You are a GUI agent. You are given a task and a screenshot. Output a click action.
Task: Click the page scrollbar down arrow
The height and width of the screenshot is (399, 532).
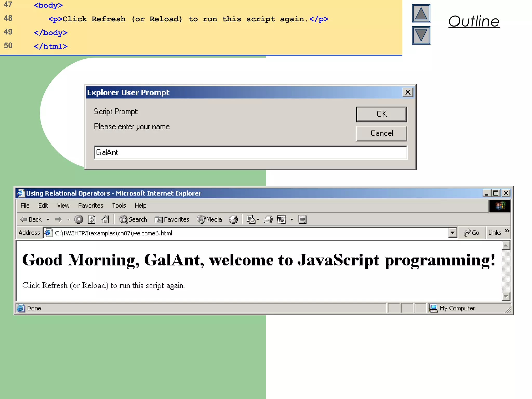(x=506, y=296)
